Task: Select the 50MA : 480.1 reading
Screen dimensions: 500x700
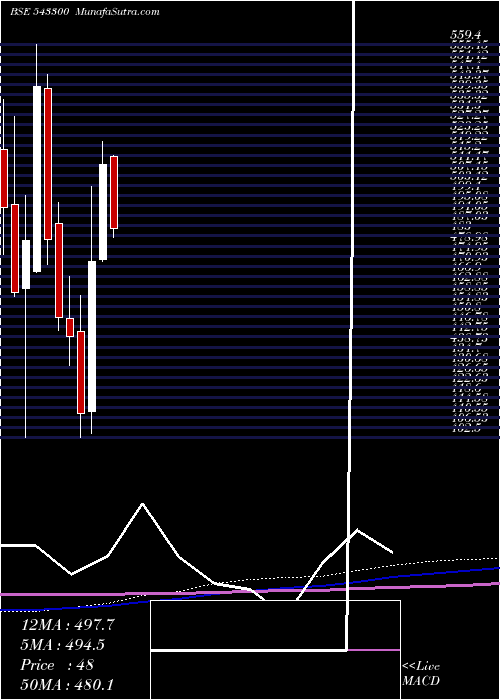Action: coord(68,684)
